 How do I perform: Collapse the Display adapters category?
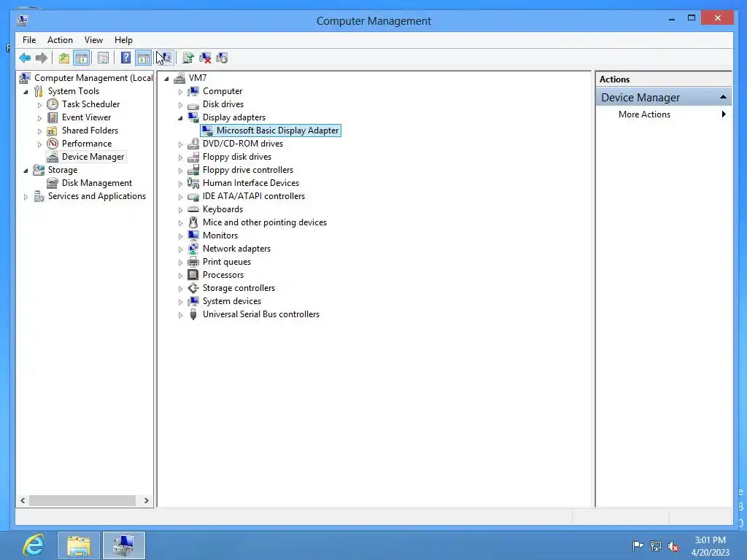[181, 118]
